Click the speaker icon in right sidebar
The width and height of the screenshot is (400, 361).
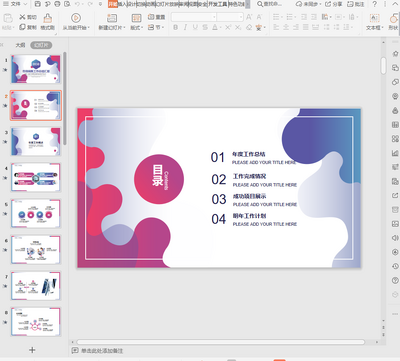395,238
